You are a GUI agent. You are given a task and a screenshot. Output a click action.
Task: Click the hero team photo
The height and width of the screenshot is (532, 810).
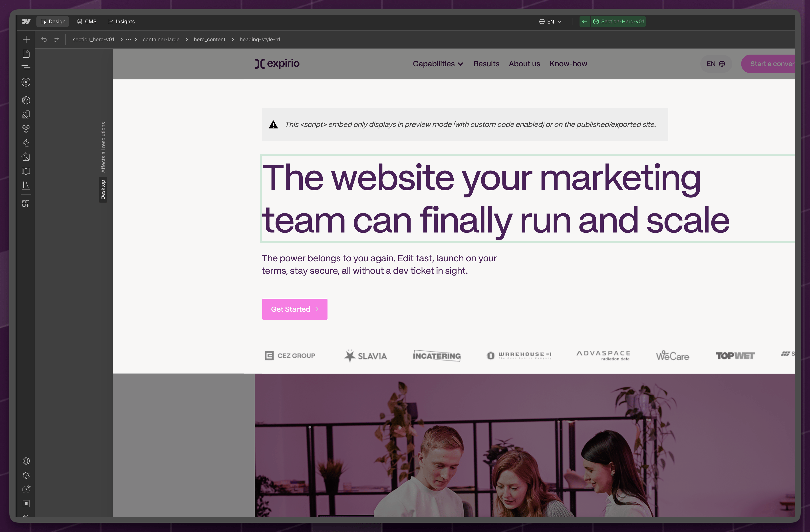tap(524, 445)
